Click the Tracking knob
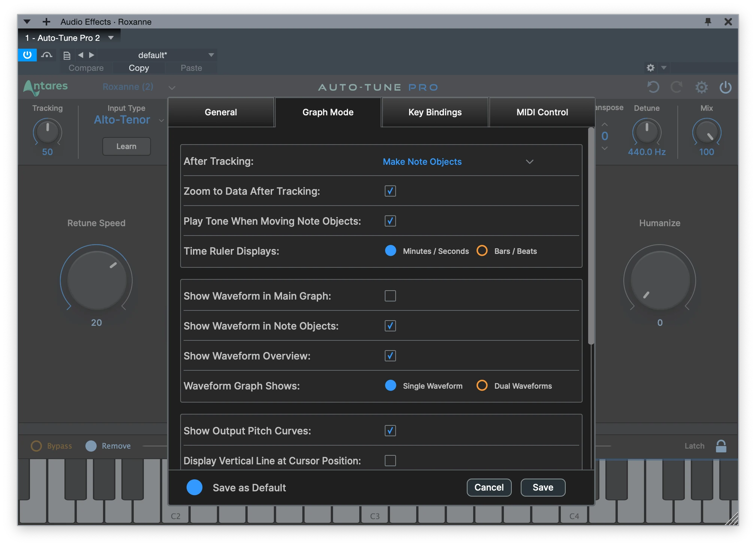 (48, 132)
